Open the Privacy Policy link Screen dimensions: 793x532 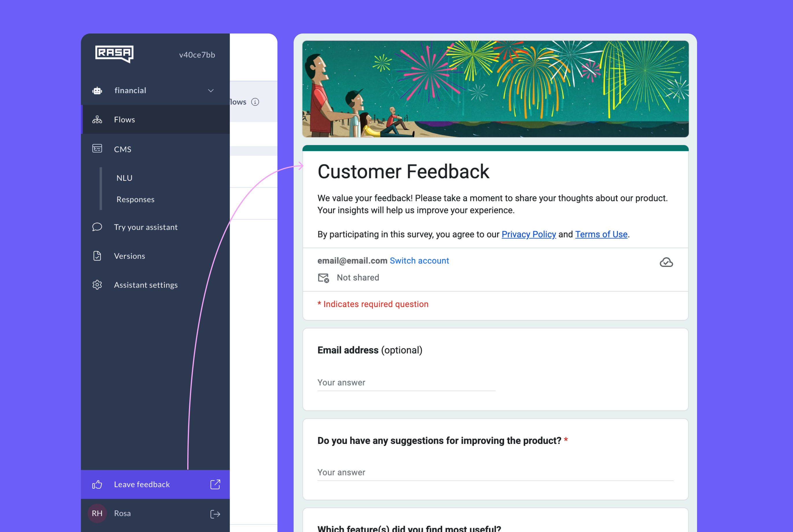(x=529, y=235)
